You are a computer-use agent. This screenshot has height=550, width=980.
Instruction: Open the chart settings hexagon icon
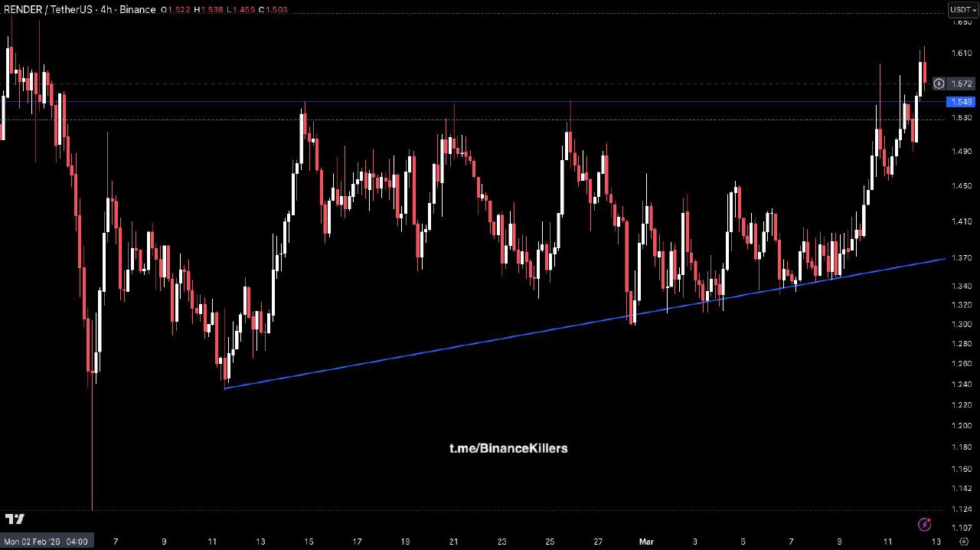coord(962,541)
